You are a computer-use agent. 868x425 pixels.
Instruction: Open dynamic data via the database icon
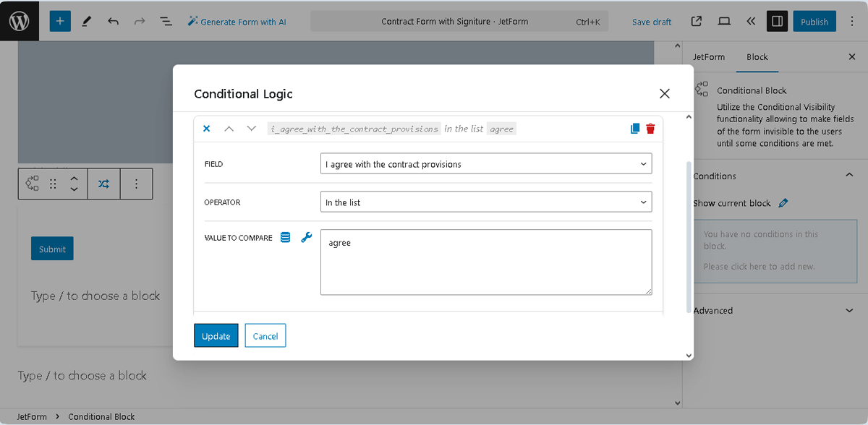(x=285, y=236)
